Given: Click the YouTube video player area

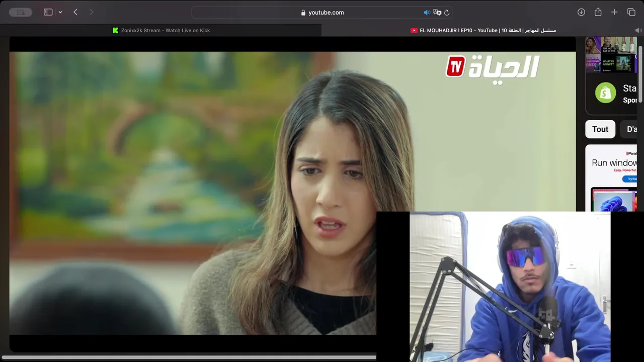Looking at the screenshot, I should [292, 194].
